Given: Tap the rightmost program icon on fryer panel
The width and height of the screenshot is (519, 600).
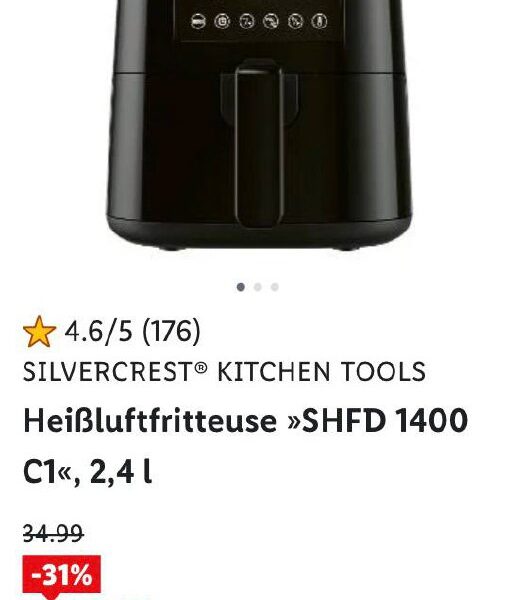Looking at the screenshot, I should (319, 21).
